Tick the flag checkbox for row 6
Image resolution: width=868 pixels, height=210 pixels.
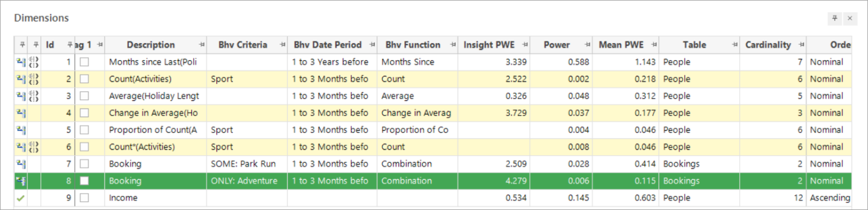point(85,147)
